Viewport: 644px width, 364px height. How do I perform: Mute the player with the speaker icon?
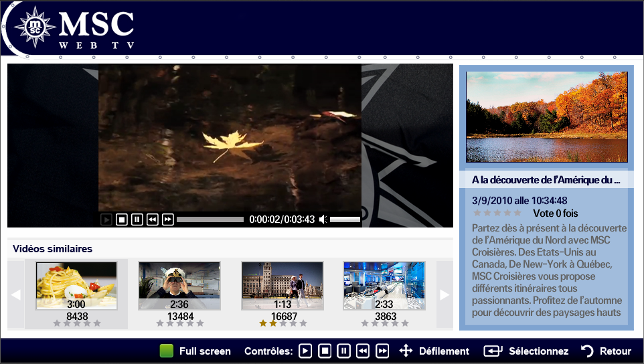tap(323, 219)
